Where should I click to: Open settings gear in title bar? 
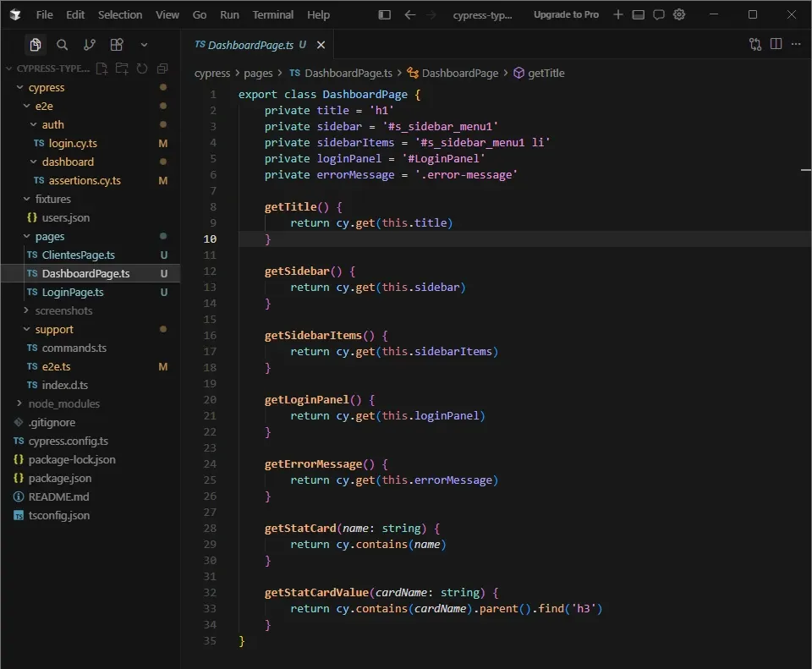click(x=679, y=14)
